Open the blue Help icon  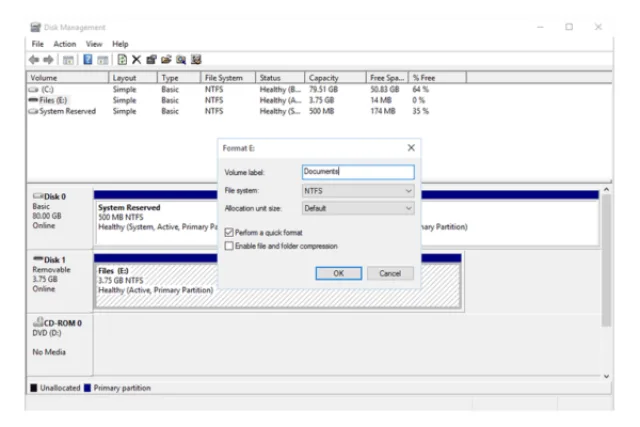pyautogui.click(x=87, y=60)
